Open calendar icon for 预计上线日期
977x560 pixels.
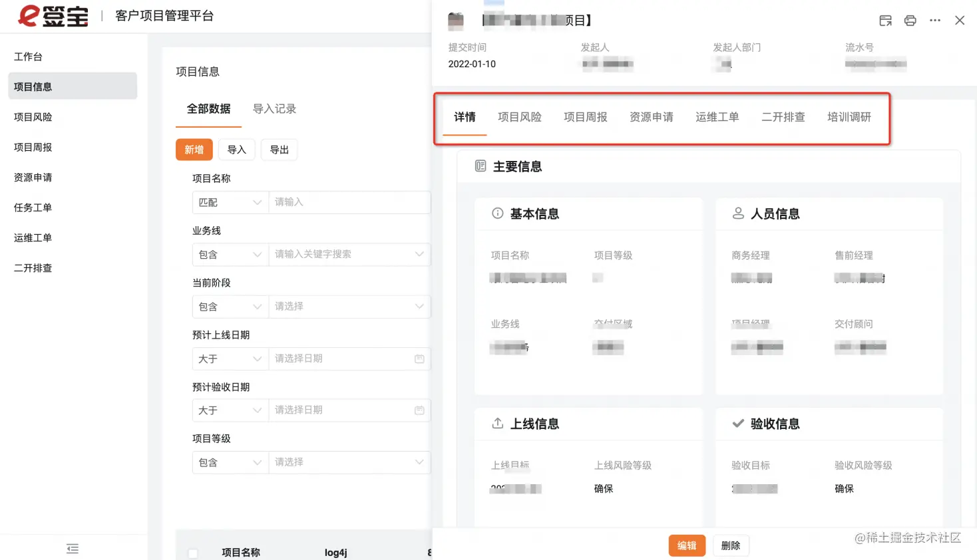[x=419, y=358]
